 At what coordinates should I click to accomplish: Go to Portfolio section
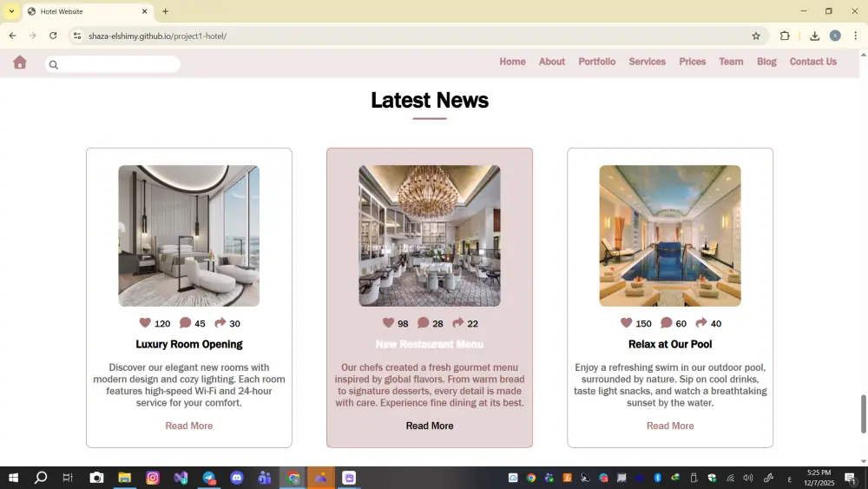pyautogui.click(x=597, y=62)
